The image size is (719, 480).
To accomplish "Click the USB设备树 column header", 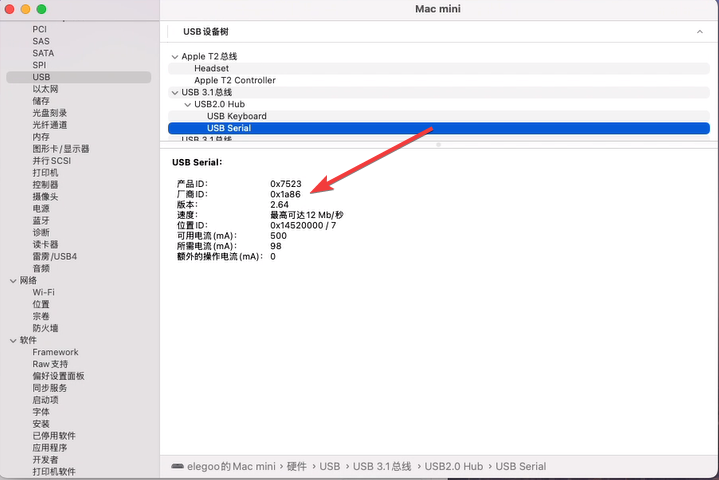I will [206, 32].
